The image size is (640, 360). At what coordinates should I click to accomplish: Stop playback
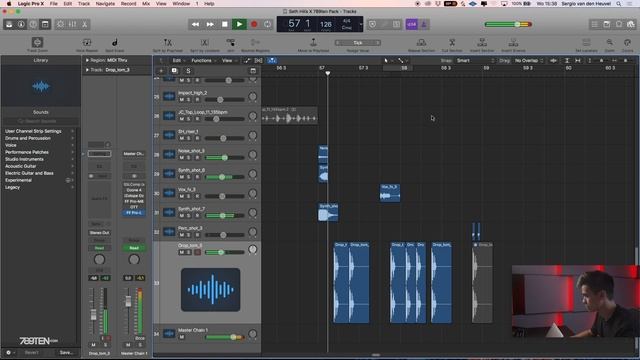[224, 24]
